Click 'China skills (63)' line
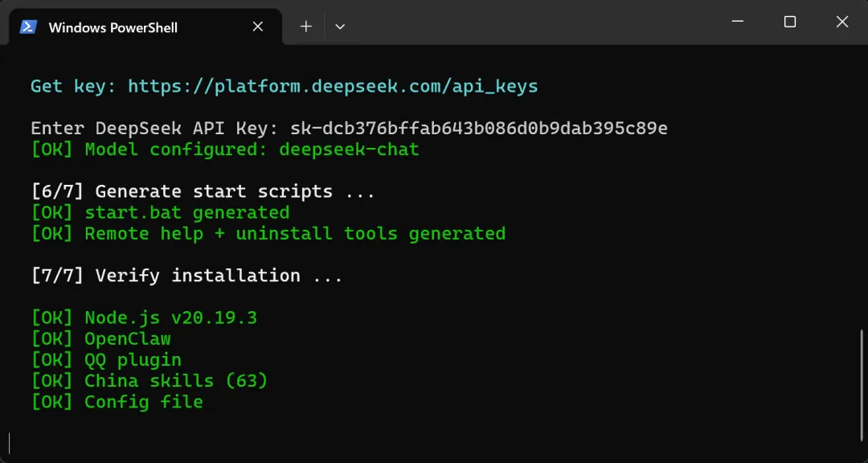The image size is (868, 463). click(x=149, y=381)
